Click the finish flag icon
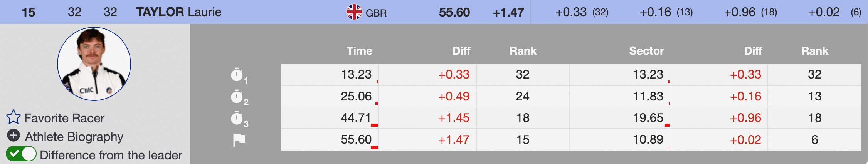 tap(239, 140)
